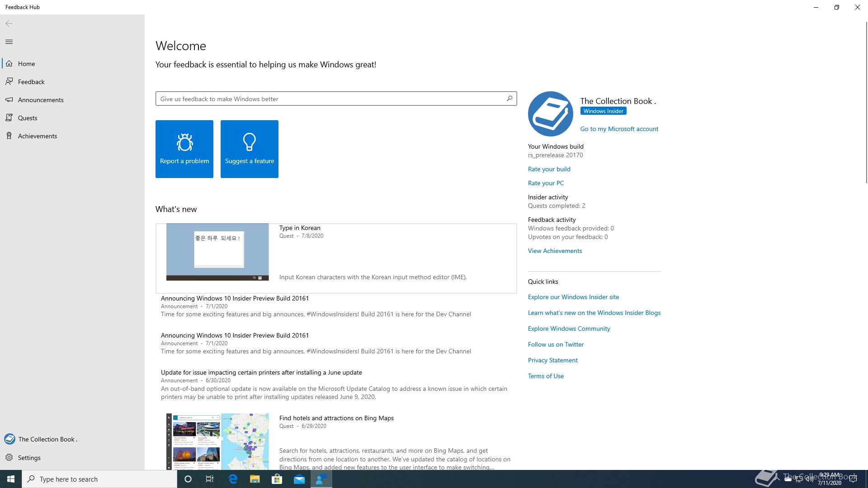Open Explore Windows Community link

click(569, 328)
